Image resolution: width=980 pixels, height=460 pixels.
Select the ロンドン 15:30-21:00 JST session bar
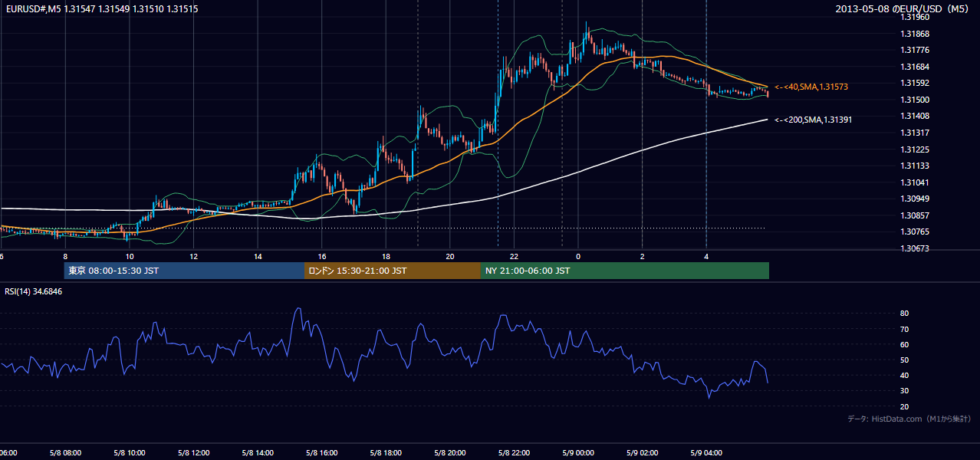(393, 271)
